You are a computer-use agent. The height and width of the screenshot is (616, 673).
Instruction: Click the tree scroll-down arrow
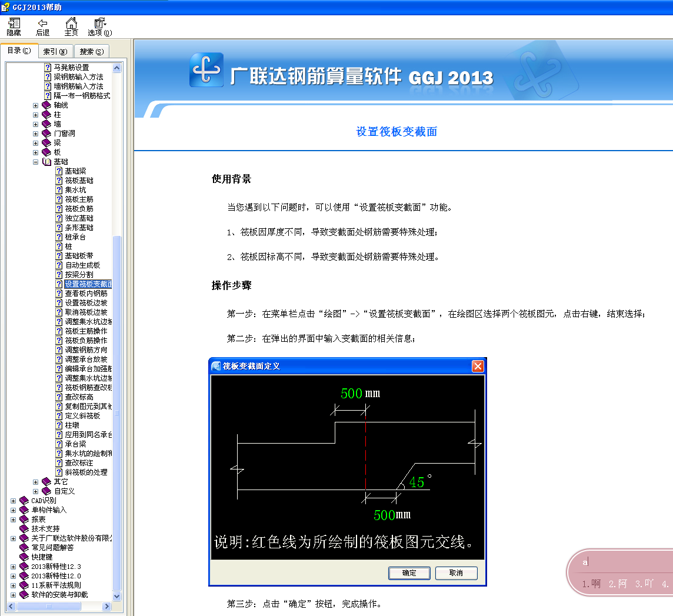[116, 596]
